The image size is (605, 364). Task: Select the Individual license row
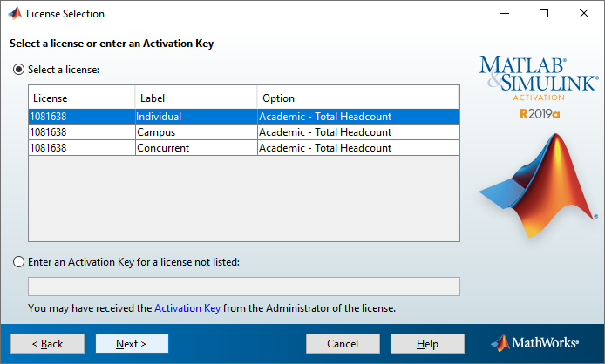click(244, 117)
